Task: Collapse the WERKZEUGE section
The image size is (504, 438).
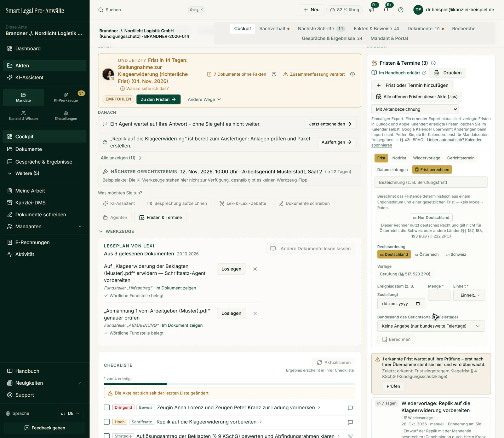Action: 117,231
